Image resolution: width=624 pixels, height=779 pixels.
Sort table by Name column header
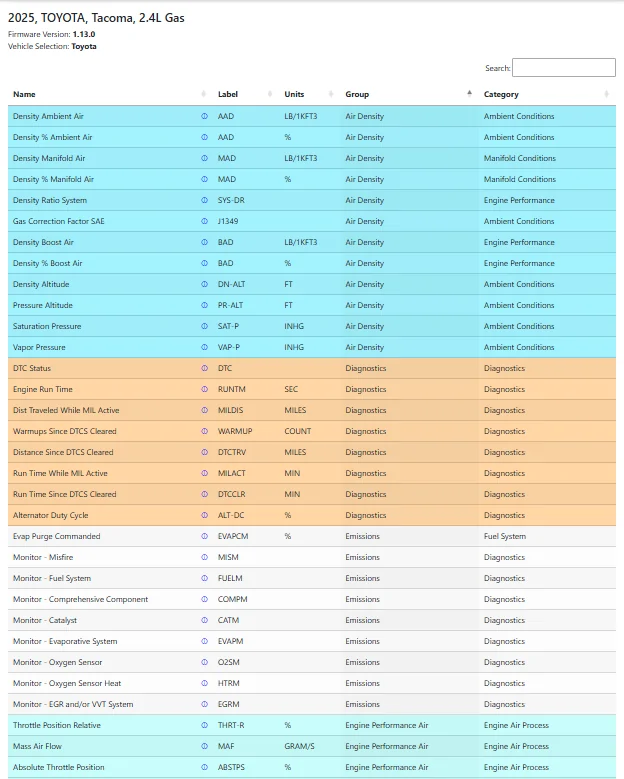tap(110, 94)
